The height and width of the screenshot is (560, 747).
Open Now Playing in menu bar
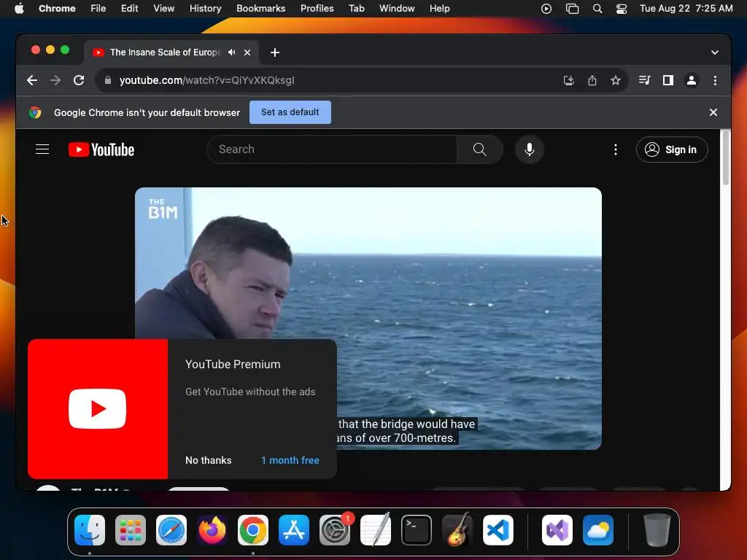tap(546, 9)
